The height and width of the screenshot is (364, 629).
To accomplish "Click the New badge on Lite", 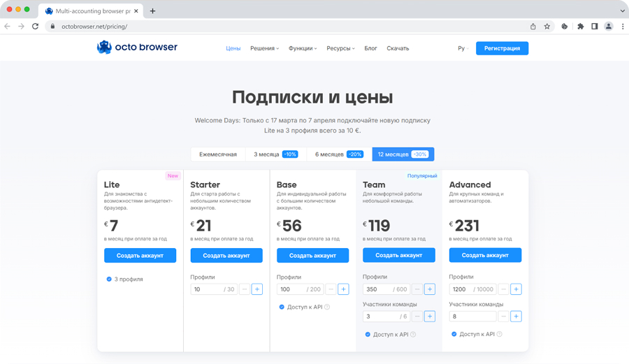I will coord(173,175).
